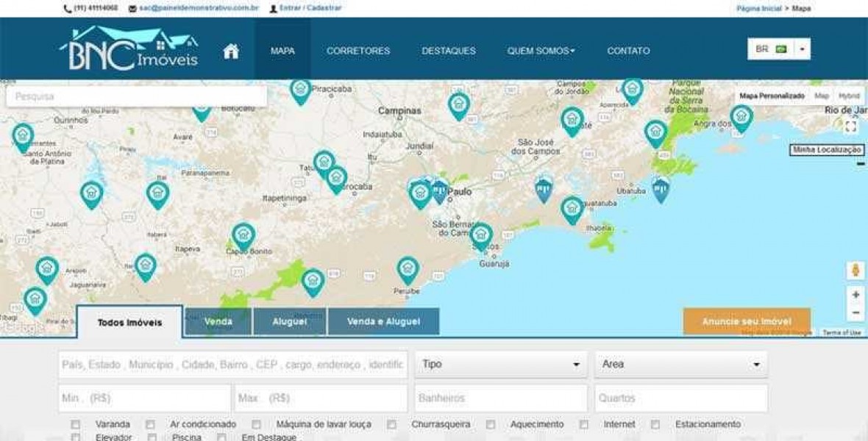The image size is (868, 441).
Task: Click the house marker on Taubaté
Action: click(x=572, y=121)
